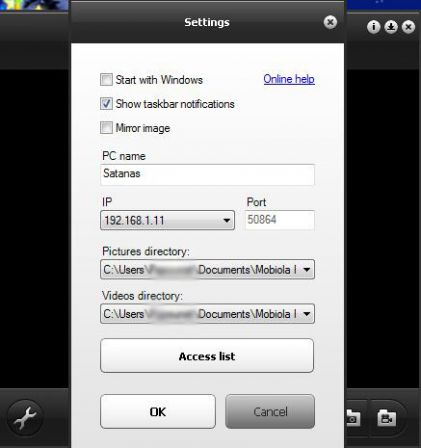
Task: Confirm settings with OK button
Action: click(158, 412)
